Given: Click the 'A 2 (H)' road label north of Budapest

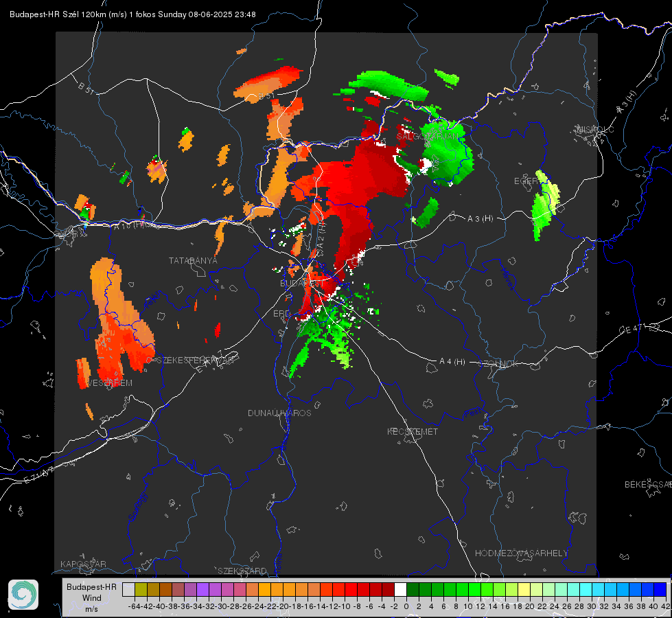Looking at the screenshot, I should point(321,236).
